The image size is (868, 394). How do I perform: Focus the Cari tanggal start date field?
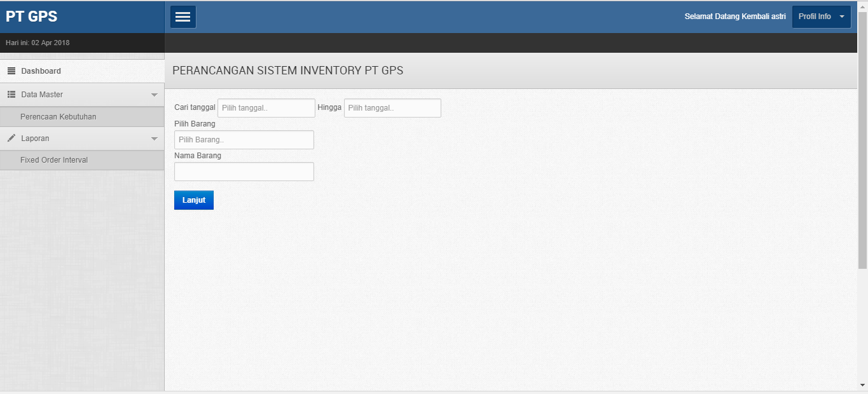coord(266,108)
